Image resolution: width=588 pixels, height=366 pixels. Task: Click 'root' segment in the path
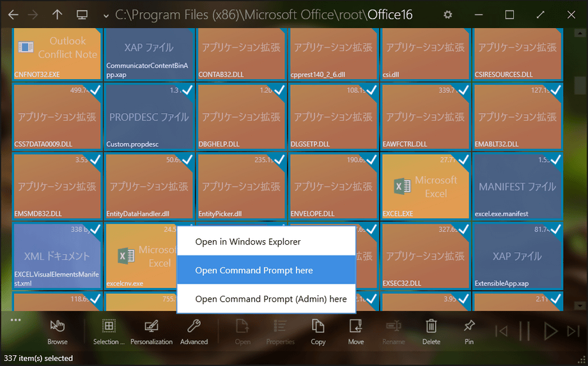(x=350, y=15)
